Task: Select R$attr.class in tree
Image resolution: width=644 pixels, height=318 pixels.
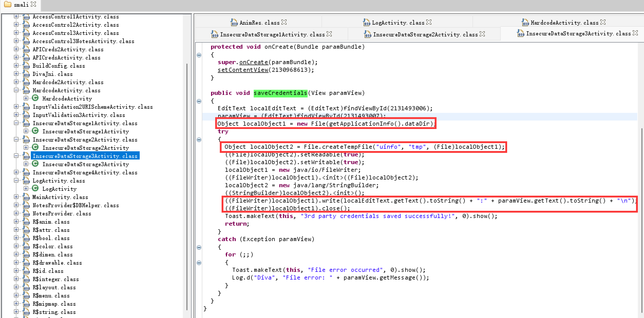Action: click(x=51, y=230)
